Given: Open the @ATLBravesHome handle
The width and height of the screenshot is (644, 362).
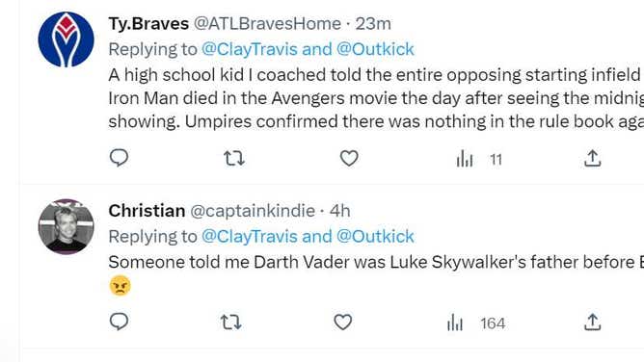Looking at the screenshot, I should (267, 24).
